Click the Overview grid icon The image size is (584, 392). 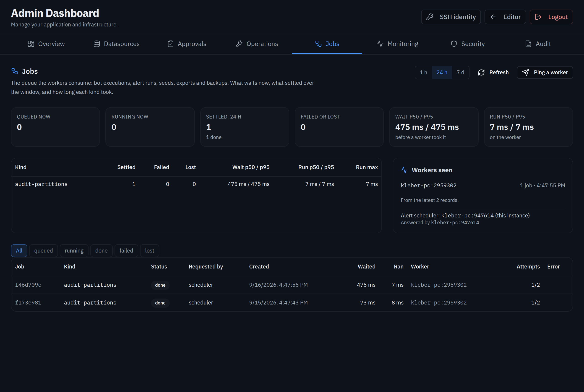tap(31, 44)
